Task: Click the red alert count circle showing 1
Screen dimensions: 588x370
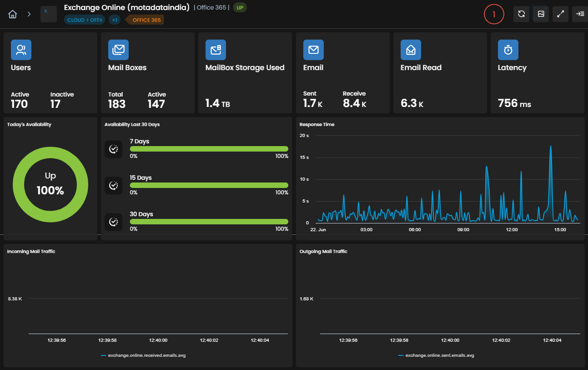Action: point(494,15)
